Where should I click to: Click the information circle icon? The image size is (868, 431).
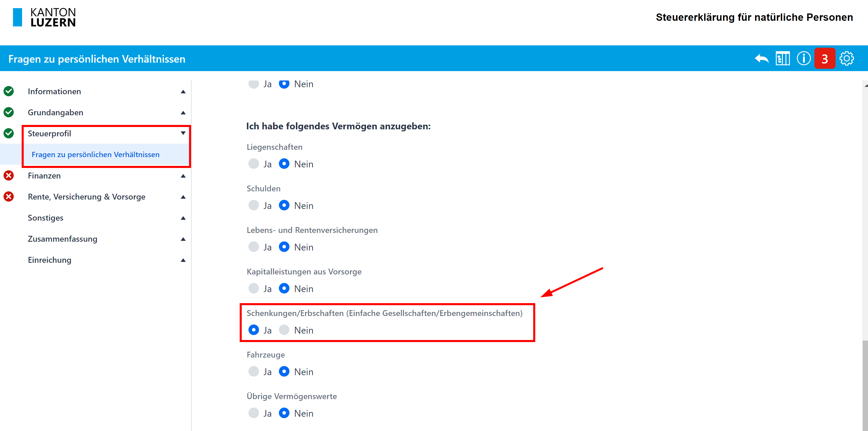(x=804, y=59)
